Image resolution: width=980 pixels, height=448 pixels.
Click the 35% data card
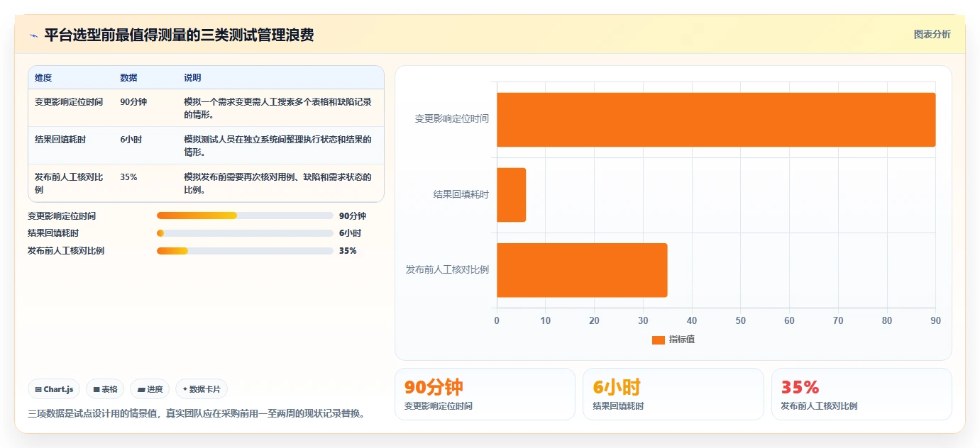click(861, 394)
